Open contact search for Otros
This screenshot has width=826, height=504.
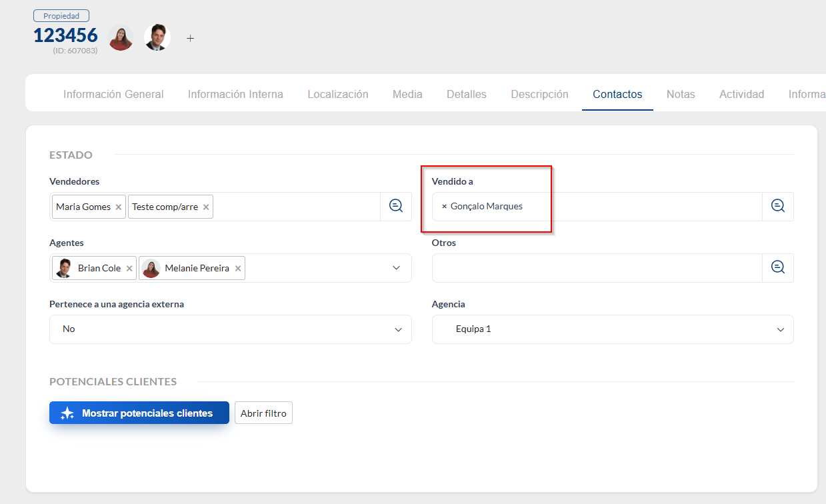[778, 268]
